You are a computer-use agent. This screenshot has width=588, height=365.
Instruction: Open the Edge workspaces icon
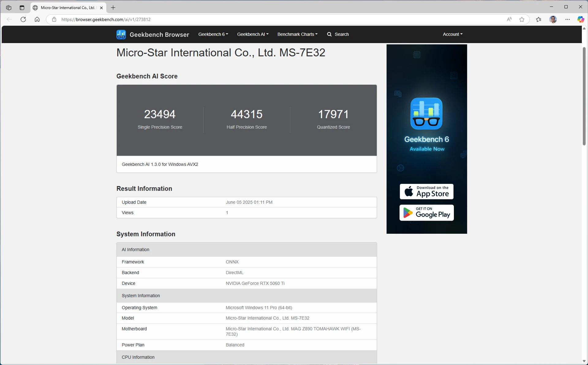[9, 8]
